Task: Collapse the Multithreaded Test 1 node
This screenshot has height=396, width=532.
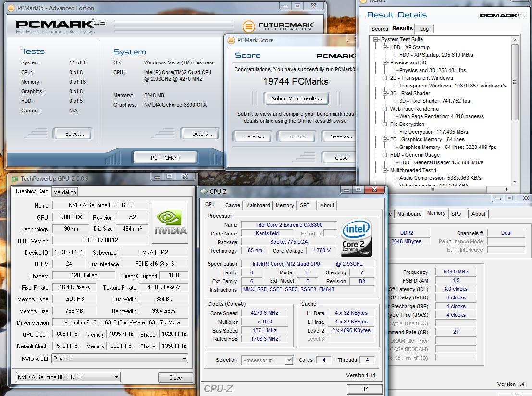Action: tap(385, 170)
